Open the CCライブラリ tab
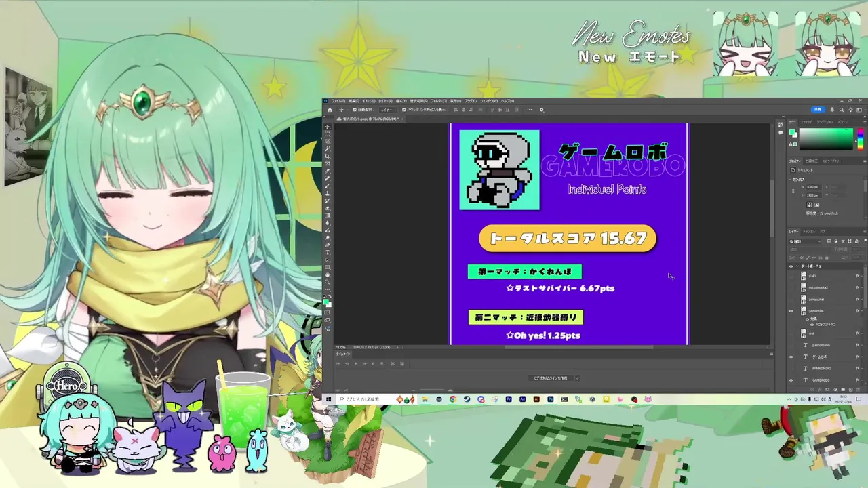Viewport: 868px width, 488px height. tap(831, 161)
